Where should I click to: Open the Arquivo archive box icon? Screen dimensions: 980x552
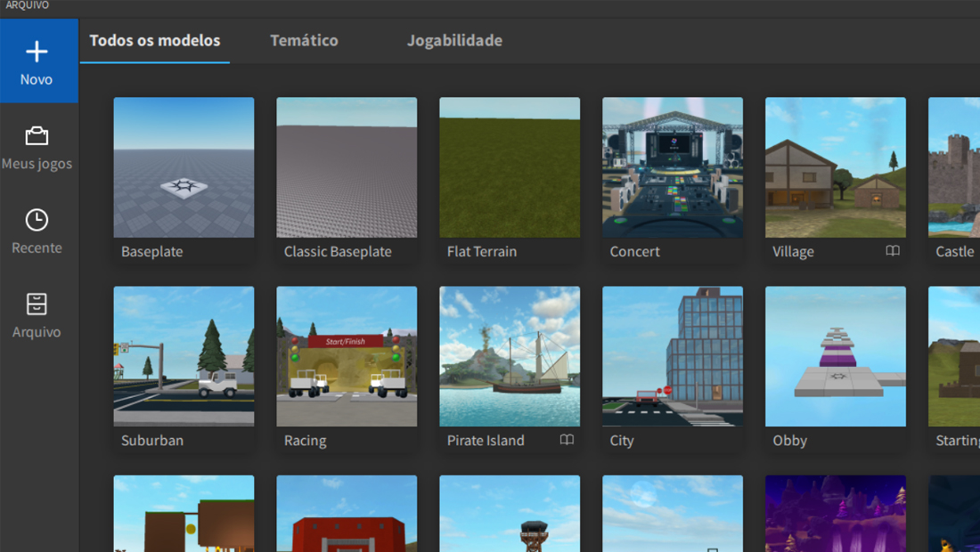point(37,304)
